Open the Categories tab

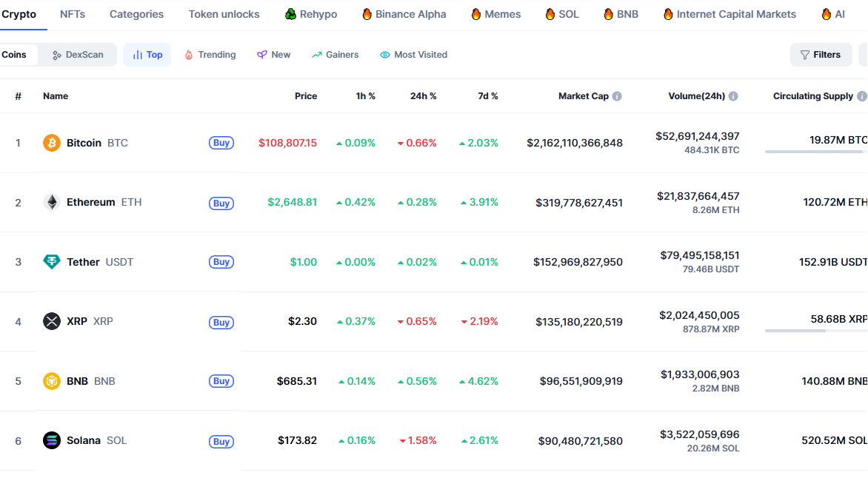tap(137, 14)
